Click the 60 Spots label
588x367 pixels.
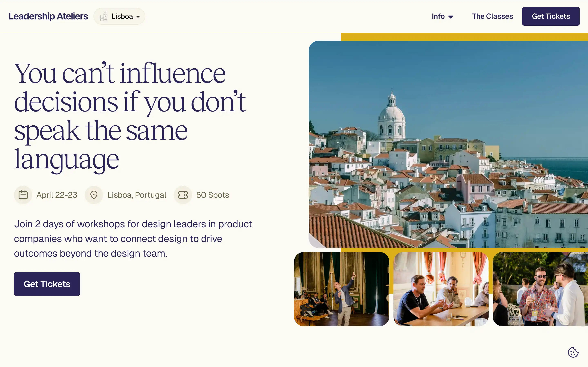(x=212, y=195)
